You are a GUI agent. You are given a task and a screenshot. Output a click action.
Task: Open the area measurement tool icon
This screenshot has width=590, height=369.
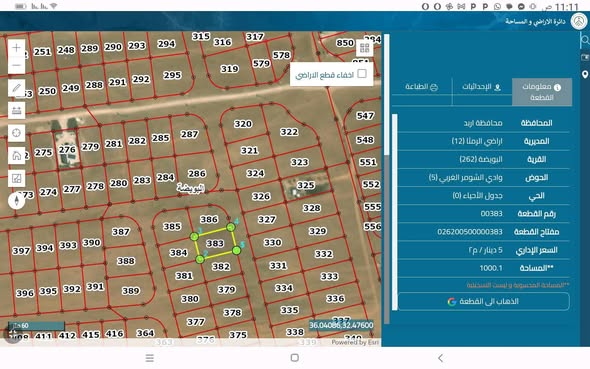pos(16,178)
